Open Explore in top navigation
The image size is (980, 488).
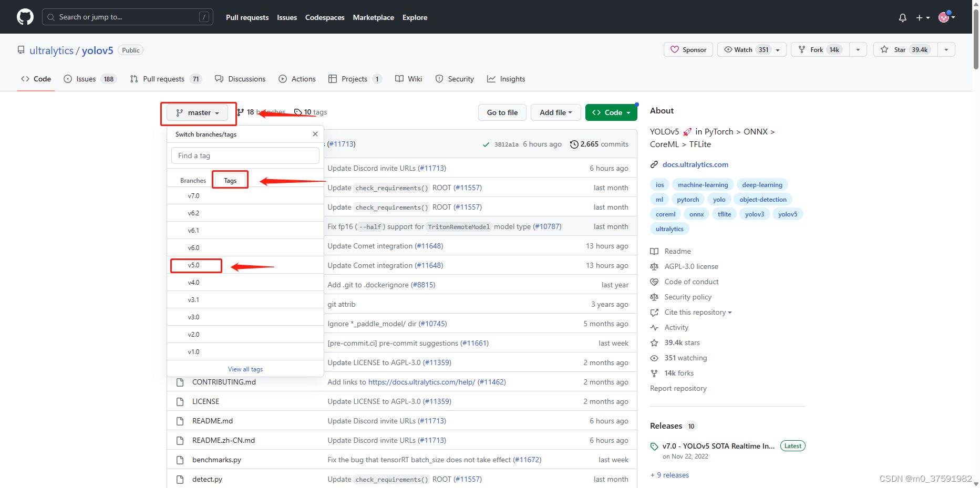415,17
